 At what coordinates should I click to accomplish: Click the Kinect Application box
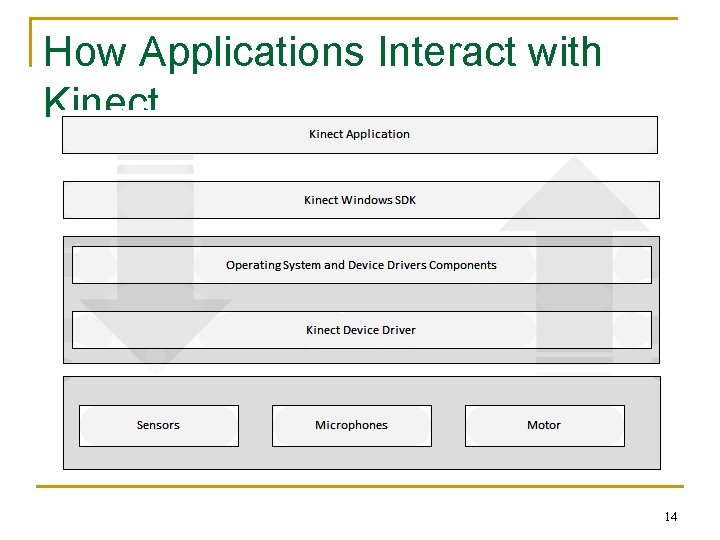coord(360,135)
